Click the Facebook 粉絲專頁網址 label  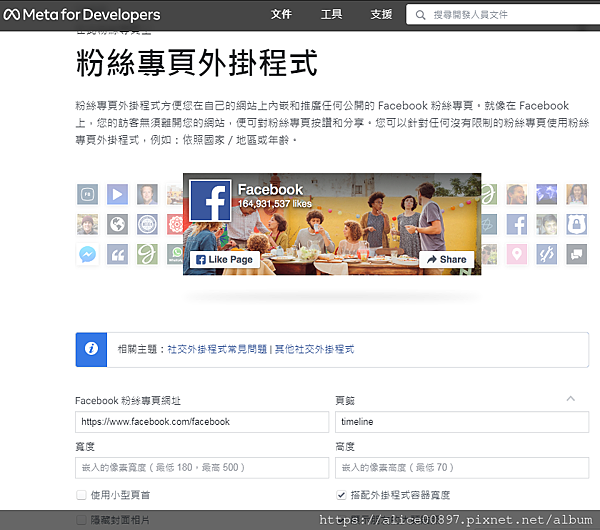tap(128, 401)
